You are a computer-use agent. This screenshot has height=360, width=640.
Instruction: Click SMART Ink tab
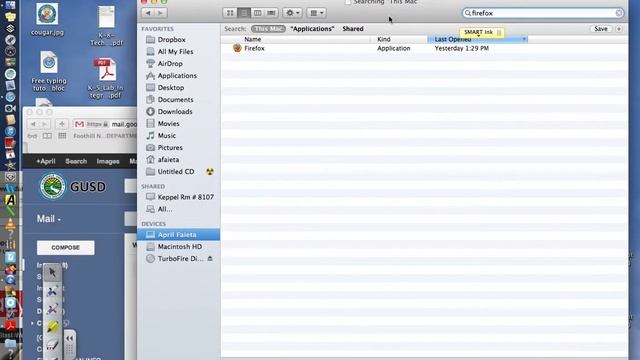482,32
